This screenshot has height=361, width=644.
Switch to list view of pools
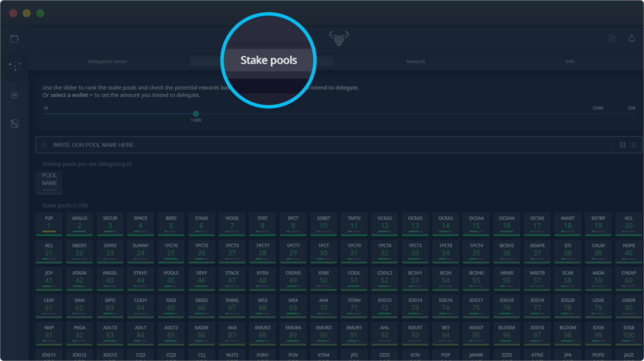click(x=633, y=145)
